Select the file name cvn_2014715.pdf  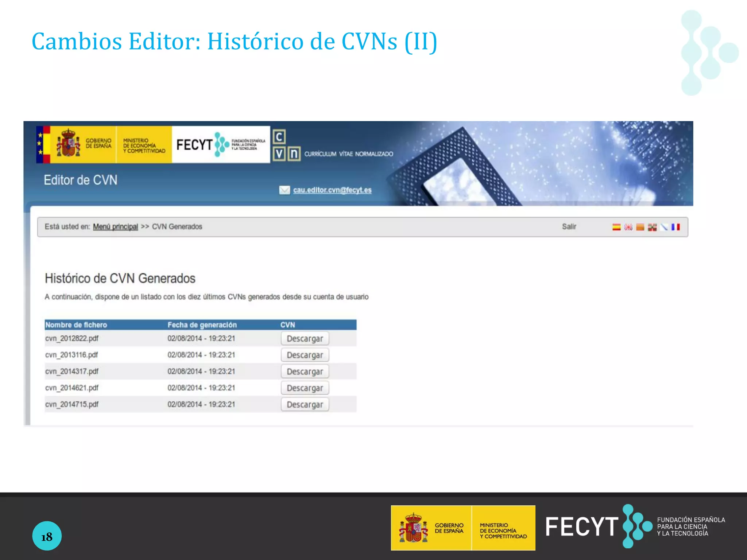(72, 404)
